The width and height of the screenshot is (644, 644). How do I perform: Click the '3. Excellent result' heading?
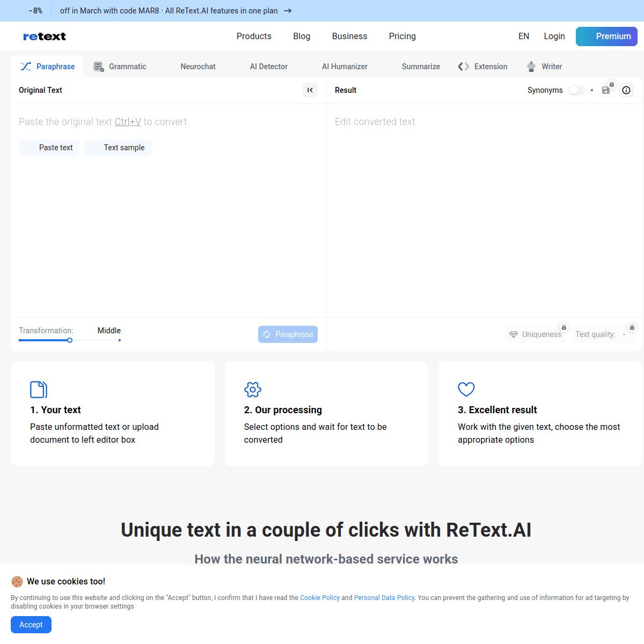(497, 410)
